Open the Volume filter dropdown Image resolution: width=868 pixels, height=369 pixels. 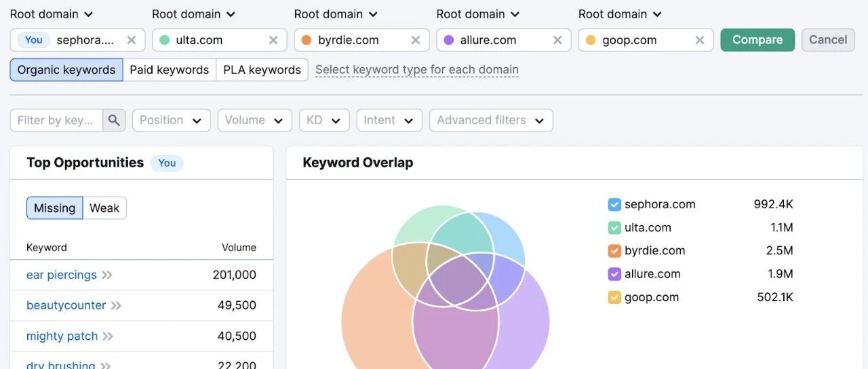(x=254, y=120)
